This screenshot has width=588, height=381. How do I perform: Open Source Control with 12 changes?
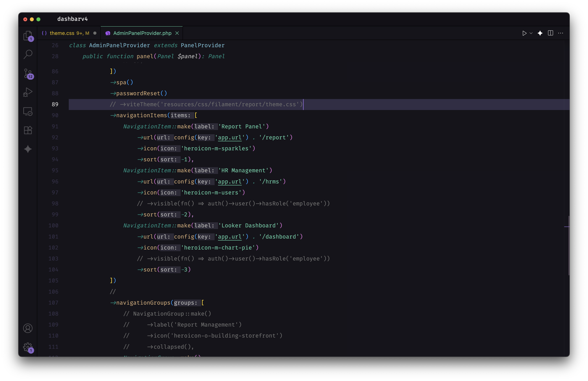[x=28, y=73]
